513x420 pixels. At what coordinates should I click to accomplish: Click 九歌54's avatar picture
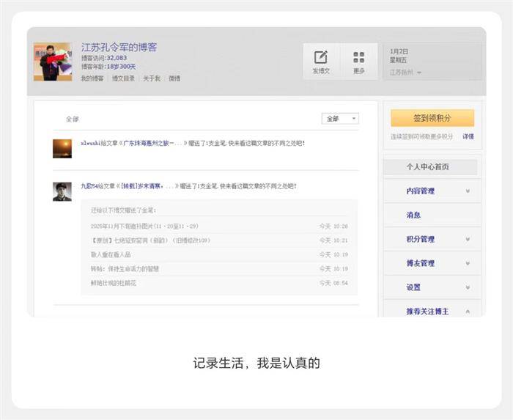tap(62, 191)
